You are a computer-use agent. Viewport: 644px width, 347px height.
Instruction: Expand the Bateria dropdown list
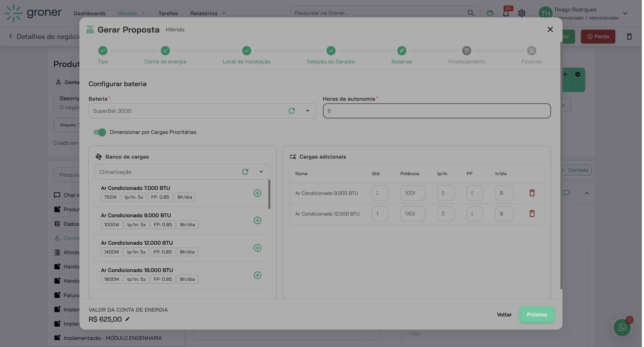click(x=307, y=111)
